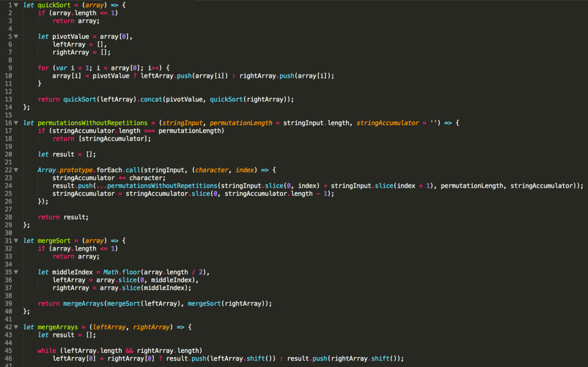Click line number 39 in the gutter

point(8,303)
